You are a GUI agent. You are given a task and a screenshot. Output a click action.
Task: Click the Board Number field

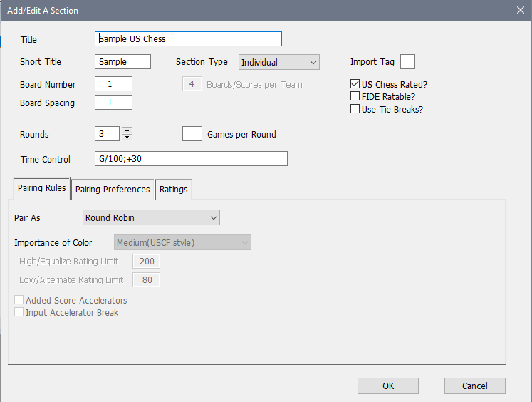pos(113,84)
